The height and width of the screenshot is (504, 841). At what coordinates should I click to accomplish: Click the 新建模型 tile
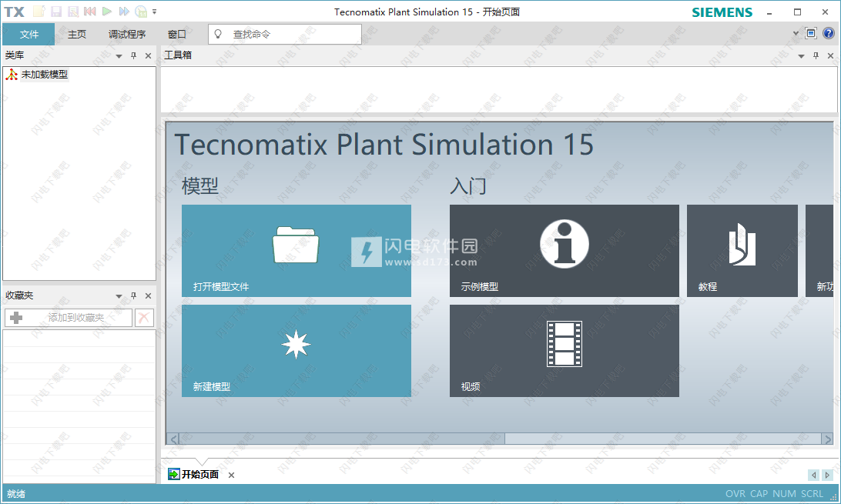[297, 351]
